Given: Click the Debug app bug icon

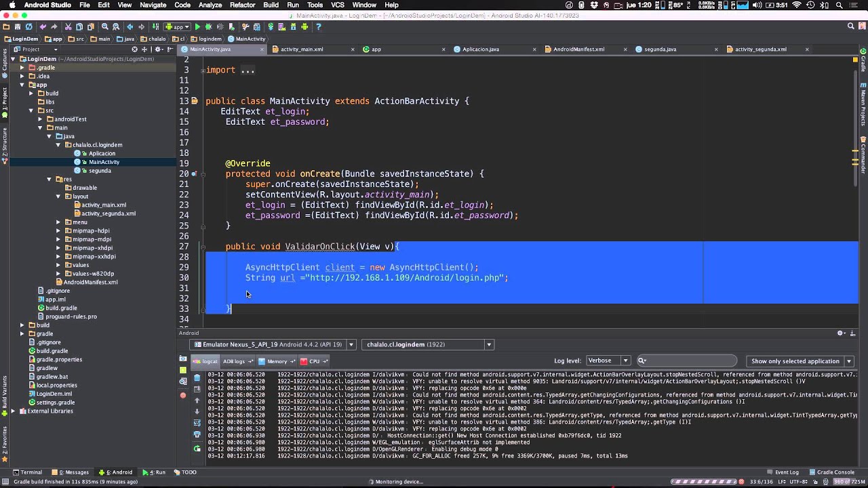Looking at the screenshot, I should click(x=208, y=27).
